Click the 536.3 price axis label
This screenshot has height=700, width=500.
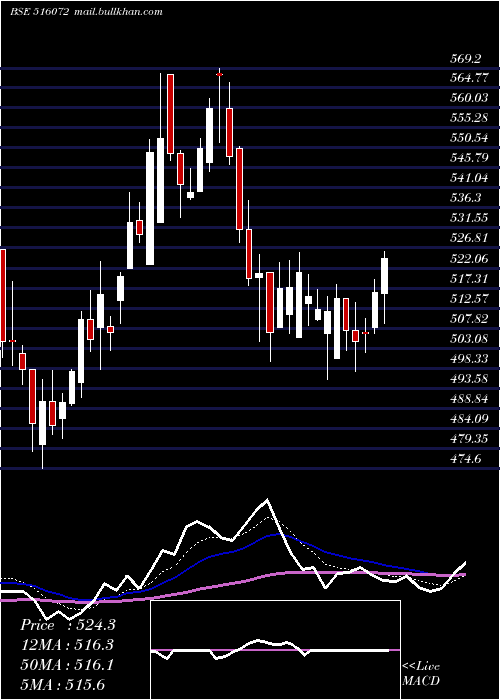tap(466, 198)
